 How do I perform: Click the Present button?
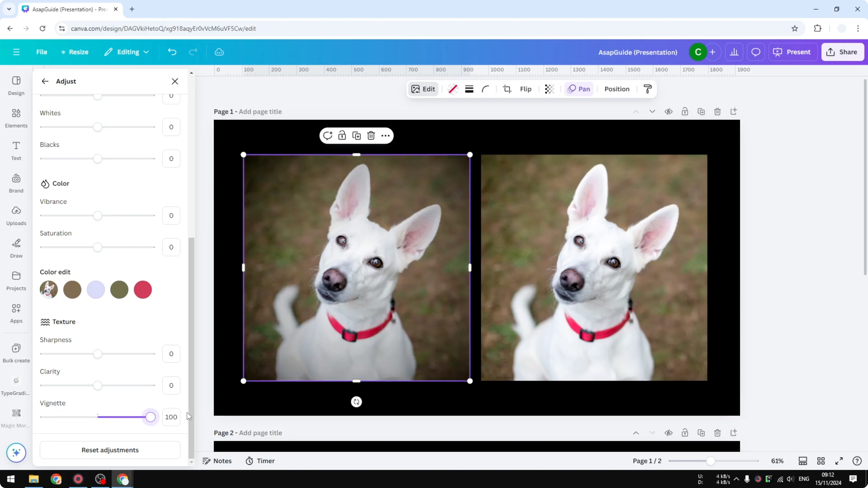[x=793, y=52]
